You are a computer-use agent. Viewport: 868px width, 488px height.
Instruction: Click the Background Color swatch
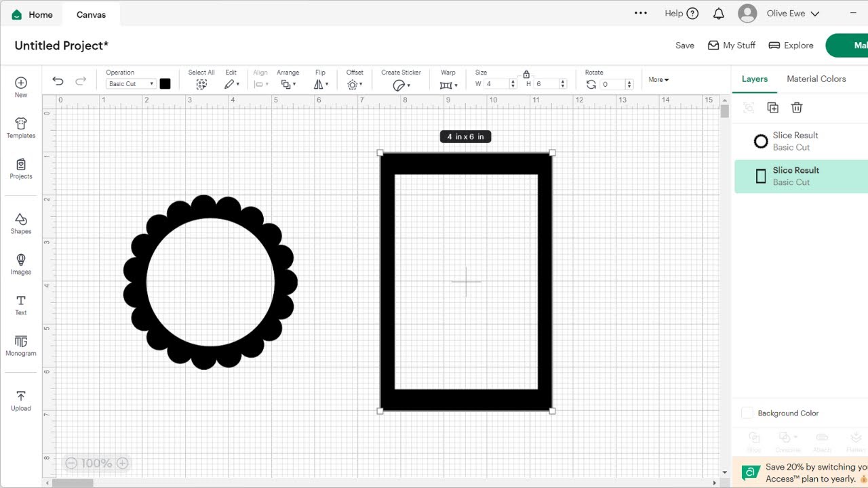click(747, 413)
